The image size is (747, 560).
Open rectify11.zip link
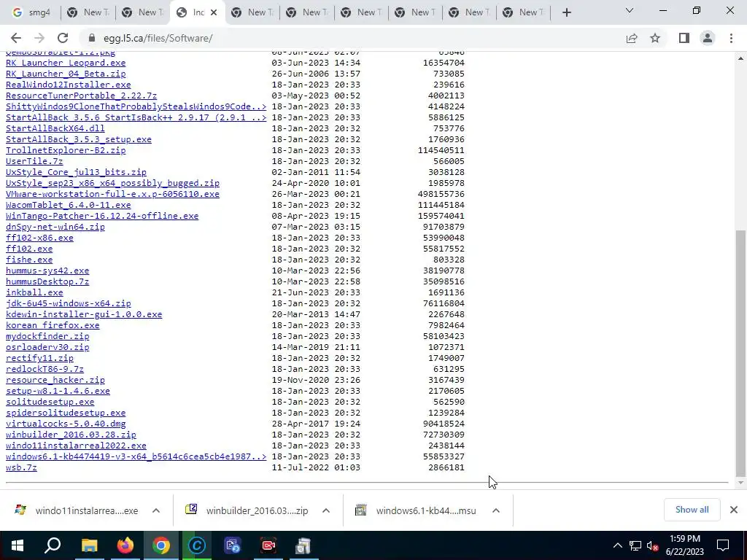(x=39, y=359)
